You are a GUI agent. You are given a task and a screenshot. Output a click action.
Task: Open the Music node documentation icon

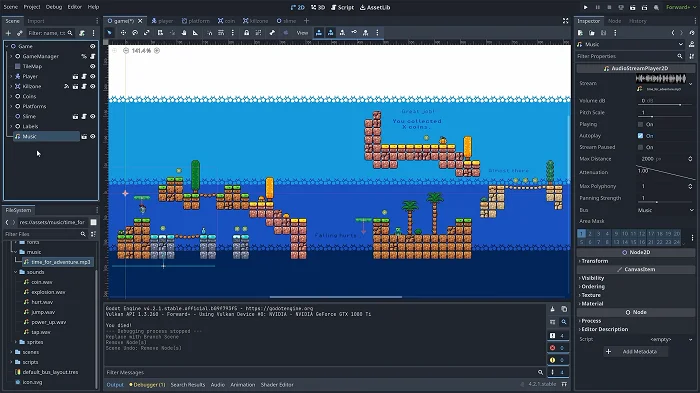692,44
